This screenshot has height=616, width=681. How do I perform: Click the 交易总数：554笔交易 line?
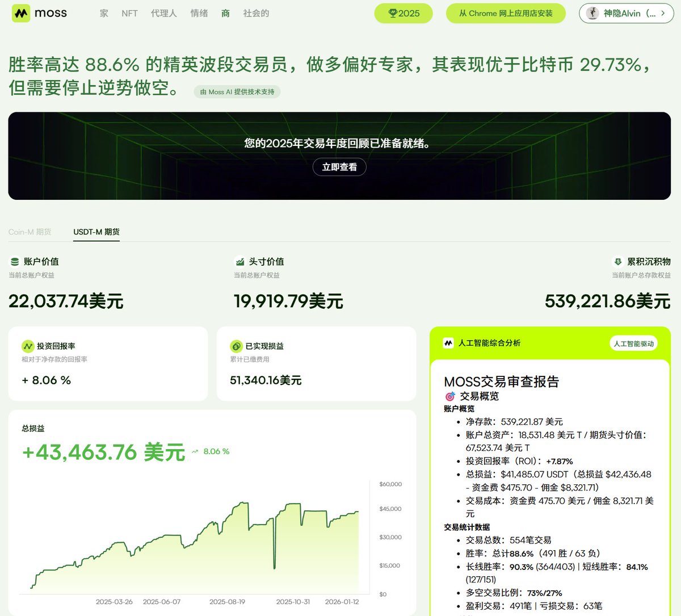tap(508, 540)
